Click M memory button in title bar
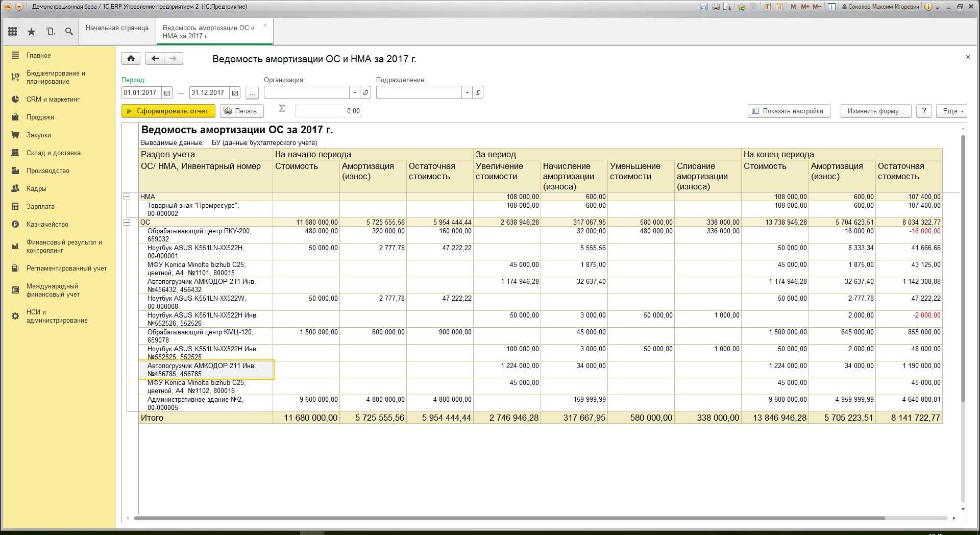Screen dimensions: 980x535 point(793,7)
